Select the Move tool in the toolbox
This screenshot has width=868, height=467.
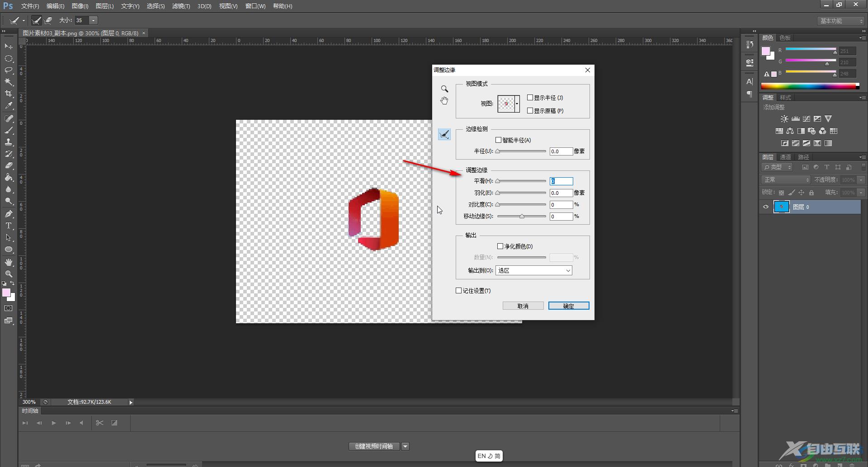pyautogui.click(x=9, y=47)
